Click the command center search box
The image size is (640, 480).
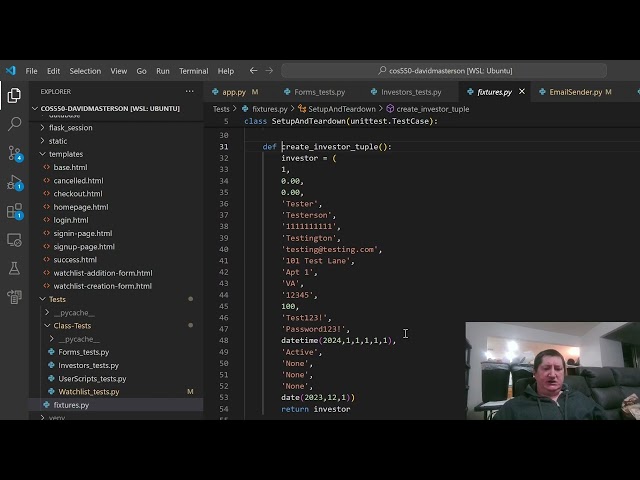tap(444, 71)
